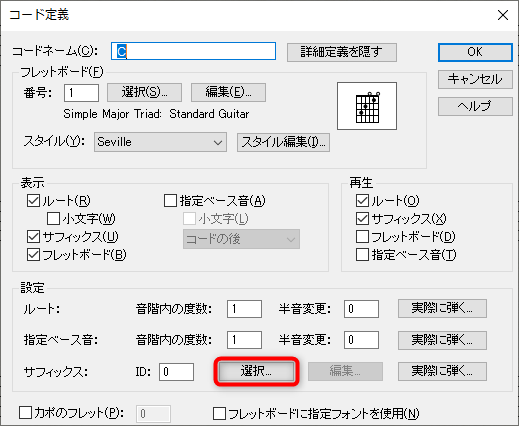Viewport: 519px width, 426px height.
Task: Open ヘルプ for this dialog
Action: 475,106
